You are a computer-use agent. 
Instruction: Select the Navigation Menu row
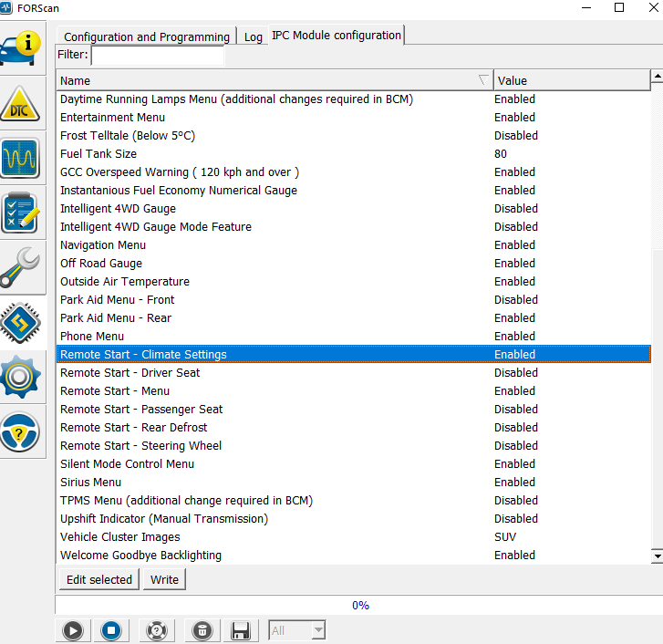coord(354,244)
